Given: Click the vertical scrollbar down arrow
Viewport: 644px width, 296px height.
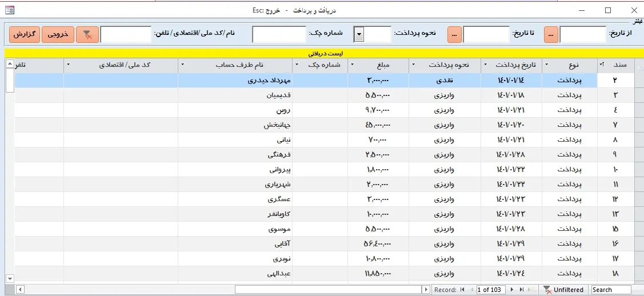Looking at the screenshot, I should (9, 278).
